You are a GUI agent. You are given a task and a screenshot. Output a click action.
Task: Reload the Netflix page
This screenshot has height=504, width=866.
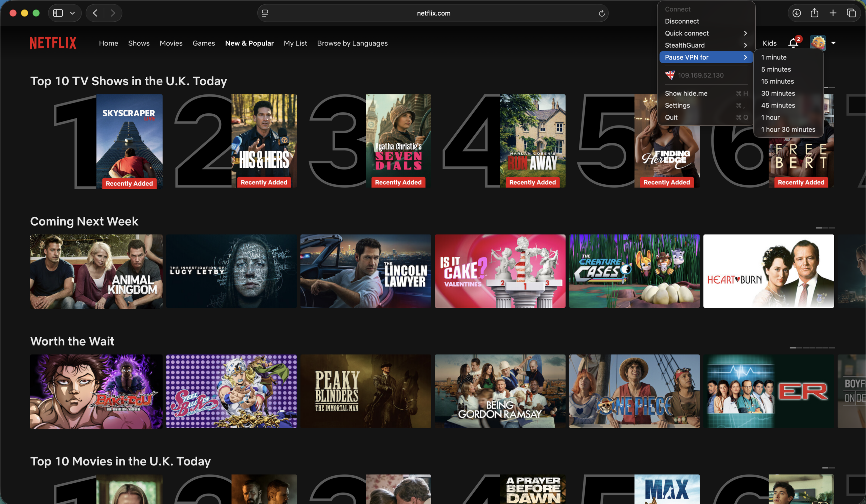[601, 13]
